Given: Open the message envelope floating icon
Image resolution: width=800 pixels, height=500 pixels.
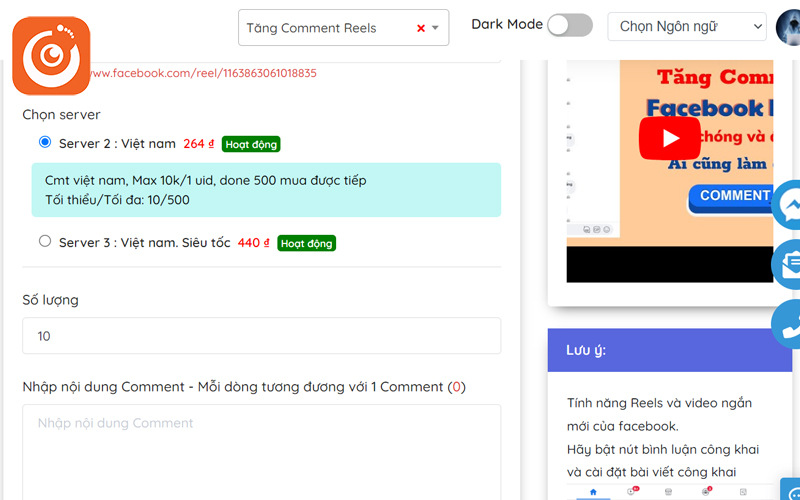Looking at the screenshot, I should pyautogui.click(x=787, y=264).
